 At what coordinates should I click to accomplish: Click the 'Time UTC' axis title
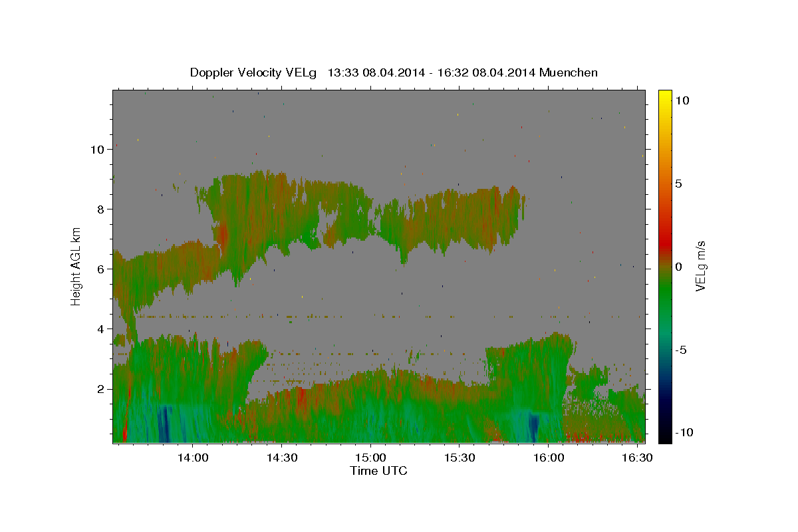tap(378, 471)
